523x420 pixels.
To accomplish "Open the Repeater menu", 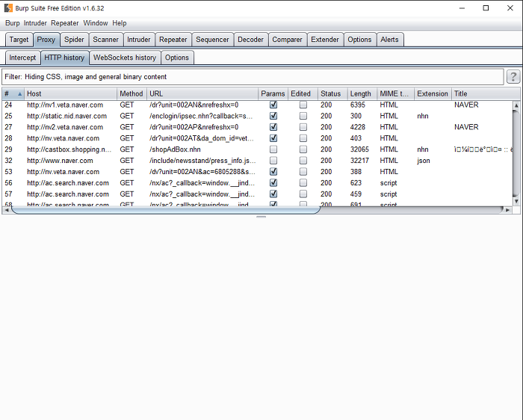I will point(65,23).
